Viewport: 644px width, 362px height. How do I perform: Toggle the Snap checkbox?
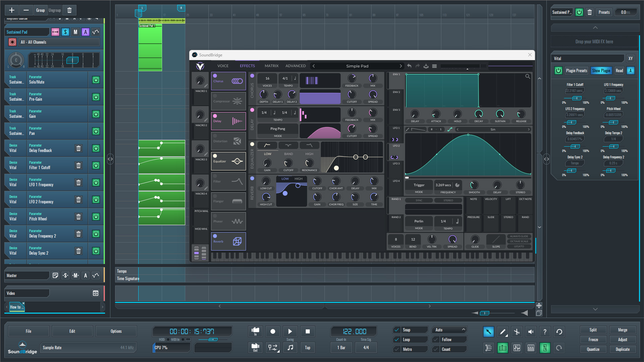coord(397,330)
